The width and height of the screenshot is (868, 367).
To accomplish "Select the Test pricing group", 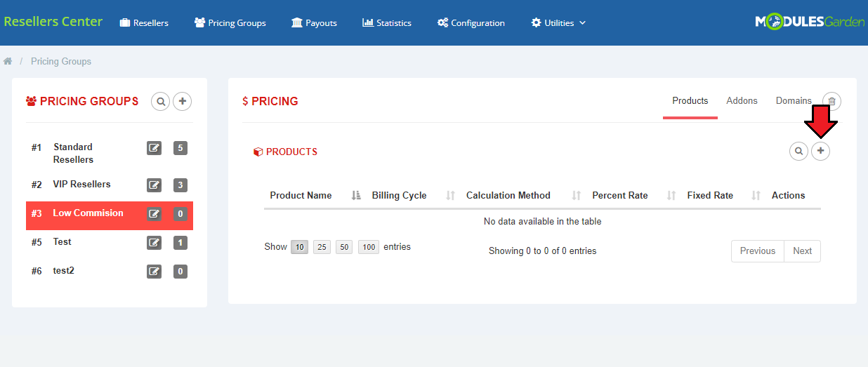I will [x=62, y=242].
